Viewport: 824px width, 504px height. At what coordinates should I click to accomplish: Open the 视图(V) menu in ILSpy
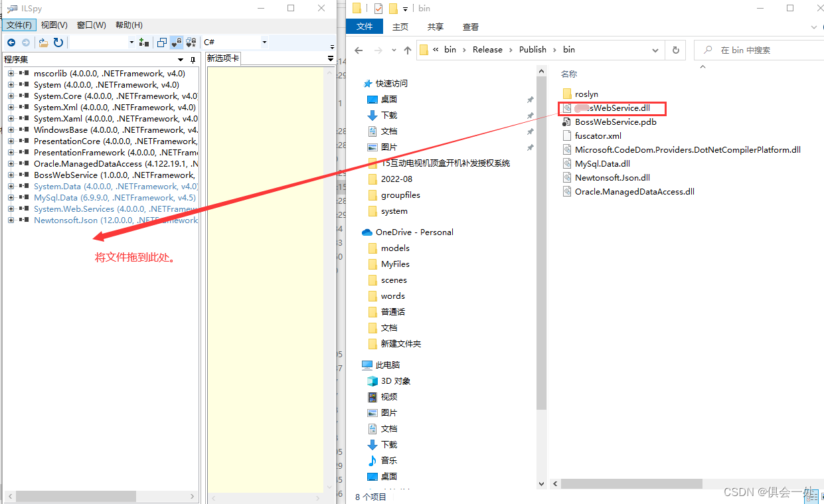coord(54,25)
